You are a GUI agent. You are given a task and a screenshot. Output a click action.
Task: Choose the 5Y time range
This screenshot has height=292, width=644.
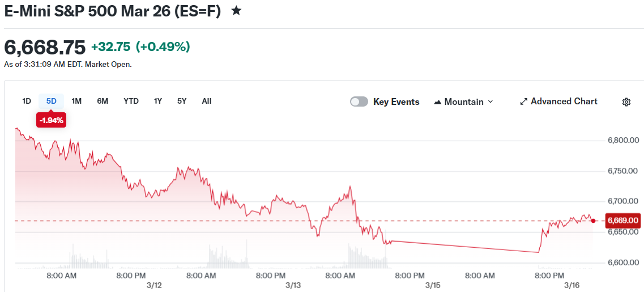[182, 101]
